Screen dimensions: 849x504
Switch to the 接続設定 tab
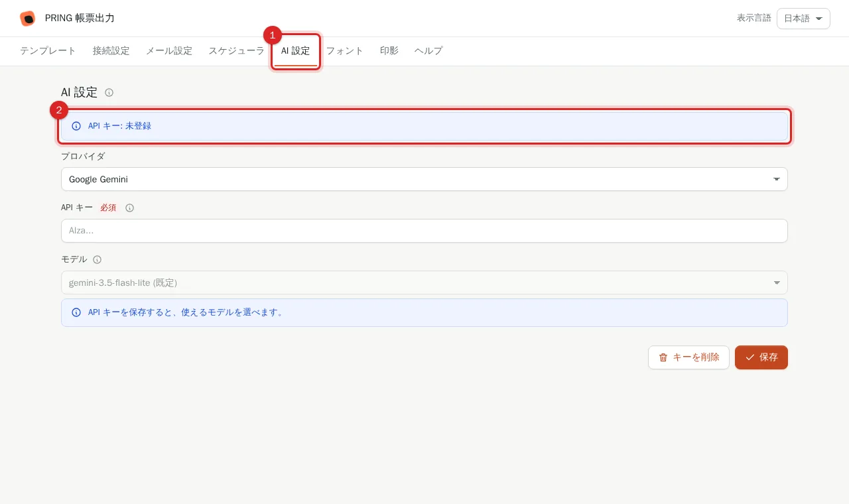[111, 51]
